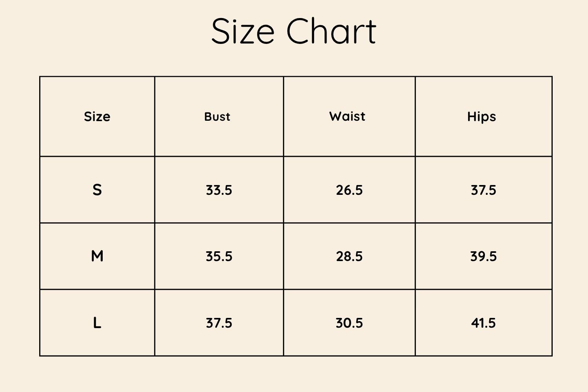Click the 'Hips' column header

click(x=481, y=117)
